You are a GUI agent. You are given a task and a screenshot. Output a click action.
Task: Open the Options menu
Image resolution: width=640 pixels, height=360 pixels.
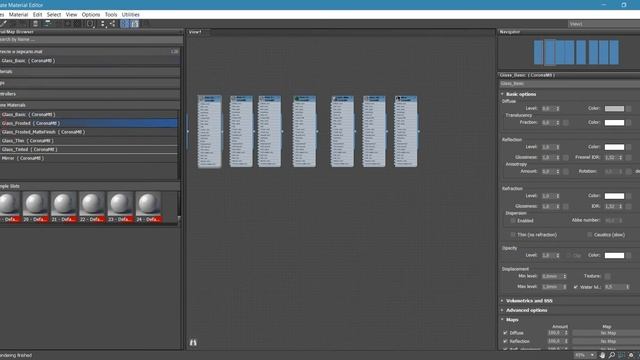[91, 14]
